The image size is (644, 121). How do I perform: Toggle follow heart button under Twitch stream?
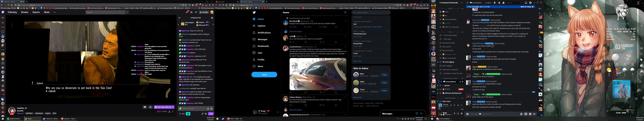[145, 107]
